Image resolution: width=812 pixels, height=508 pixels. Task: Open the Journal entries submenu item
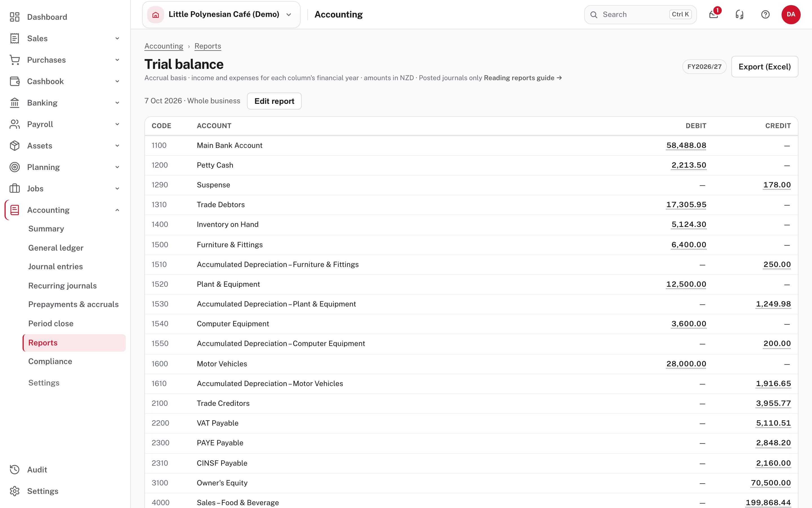click(x=55, y=266)
